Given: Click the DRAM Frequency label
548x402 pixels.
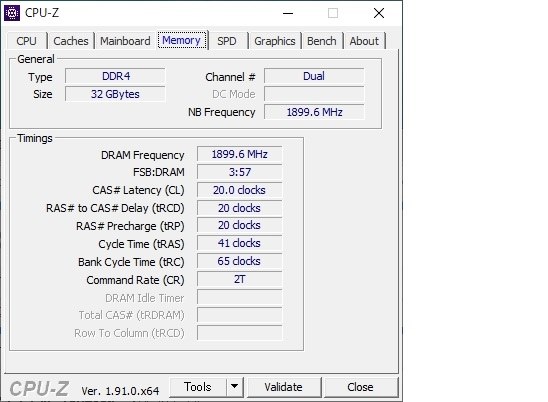Looking at the screenshot, I should [x=143, y=155].
